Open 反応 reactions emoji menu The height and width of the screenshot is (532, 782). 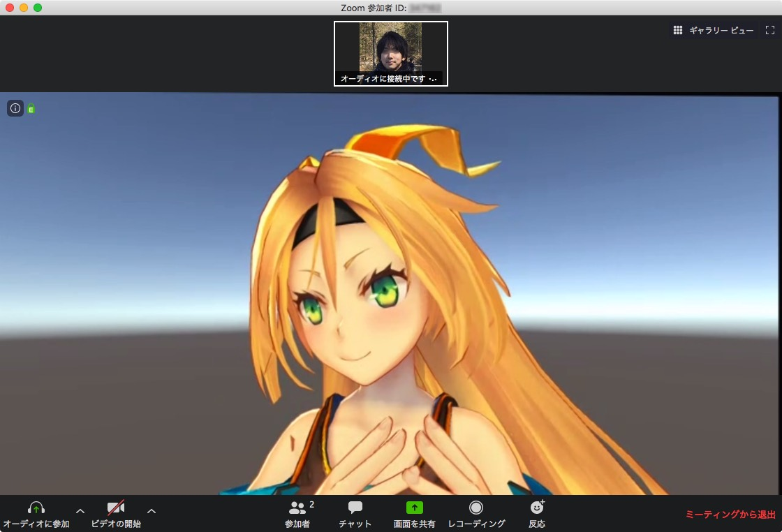[537, 514]
